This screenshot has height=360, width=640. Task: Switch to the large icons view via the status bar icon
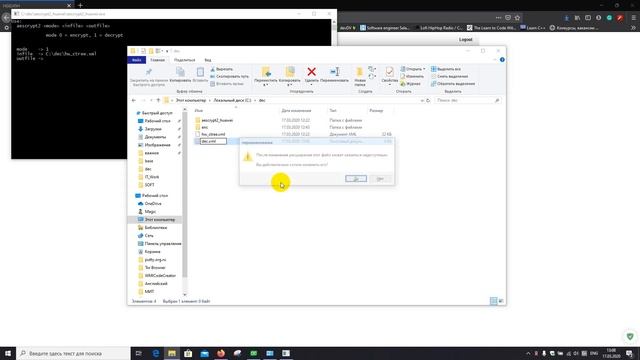[x=501, y=301]
